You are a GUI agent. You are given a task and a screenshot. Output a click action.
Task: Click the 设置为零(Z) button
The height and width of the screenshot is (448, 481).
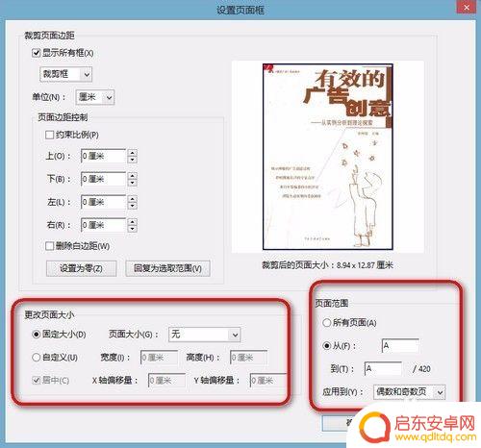[x=81, y=268]
